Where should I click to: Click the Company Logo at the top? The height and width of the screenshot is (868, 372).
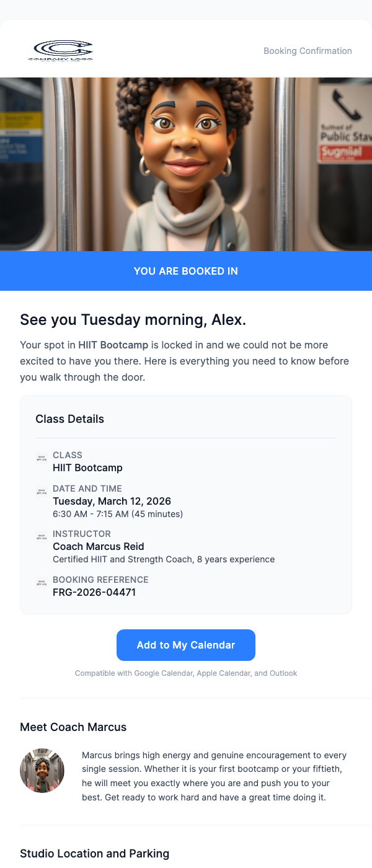61,50
